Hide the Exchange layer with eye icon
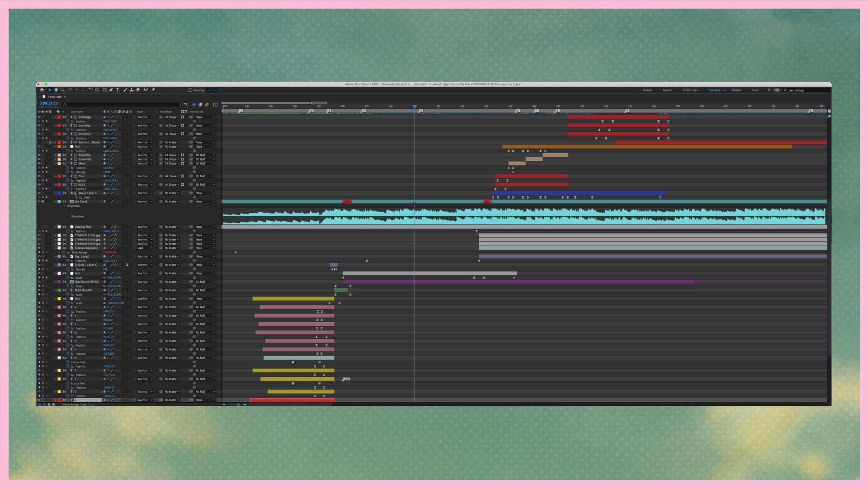 (x=39, y=117)
